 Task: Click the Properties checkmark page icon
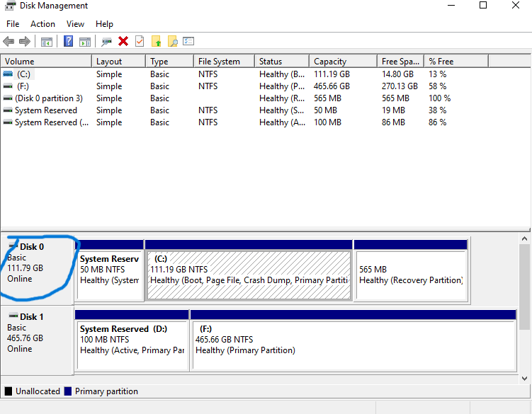pyautogui.click(x=140, y=41)
